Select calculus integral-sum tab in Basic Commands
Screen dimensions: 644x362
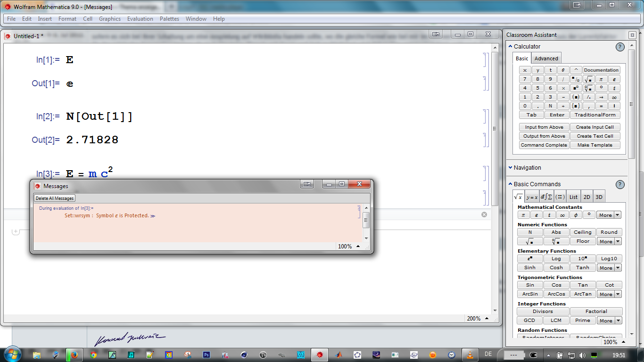pos(546,197)
